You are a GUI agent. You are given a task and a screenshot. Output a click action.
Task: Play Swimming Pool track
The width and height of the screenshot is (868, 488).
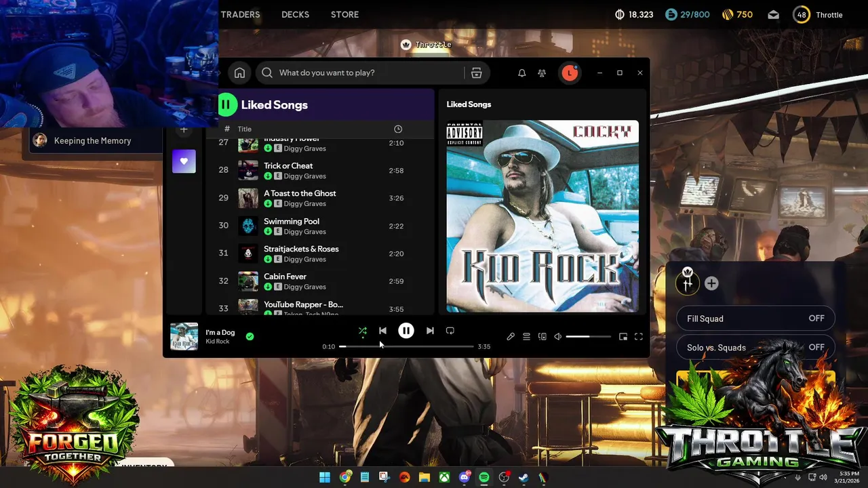319,226
